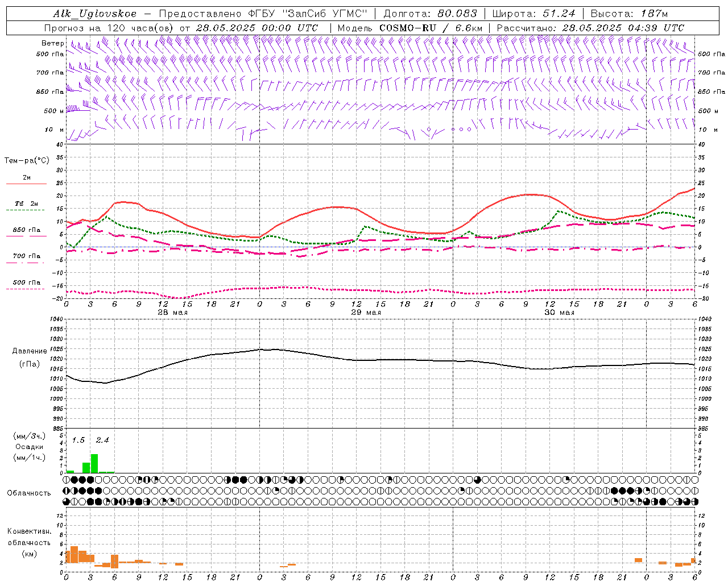Image resolution: width=728 pixels, height=582 pixels.
Task: Click 'Прогноз на 120 часа(ов)' forecast text
Action: (110, 27)
